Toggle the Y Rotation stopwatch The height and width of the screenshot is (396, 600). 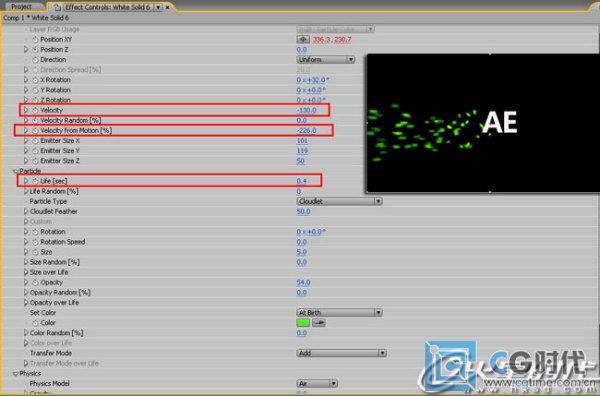coord(35,90)
